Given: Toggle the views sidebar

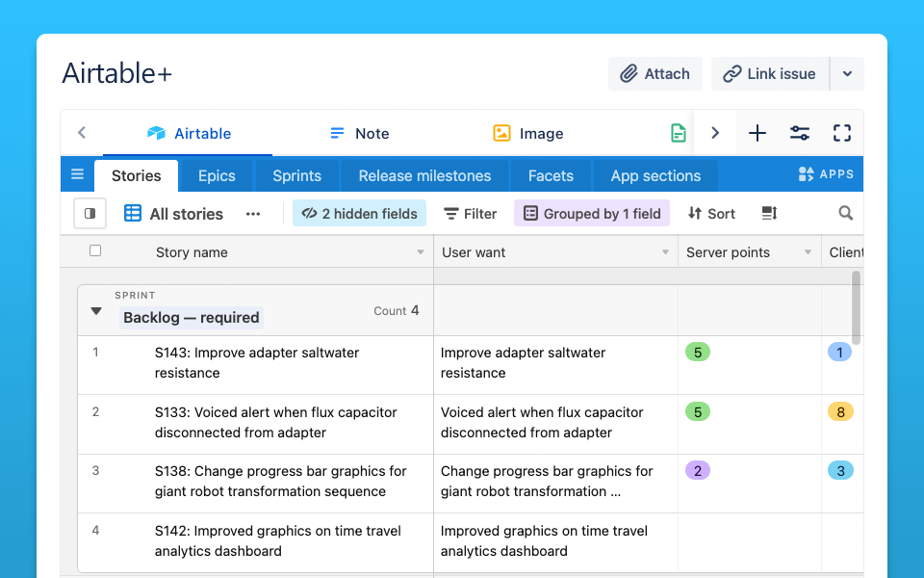Looking at the screenshot, I should (90, 214).
